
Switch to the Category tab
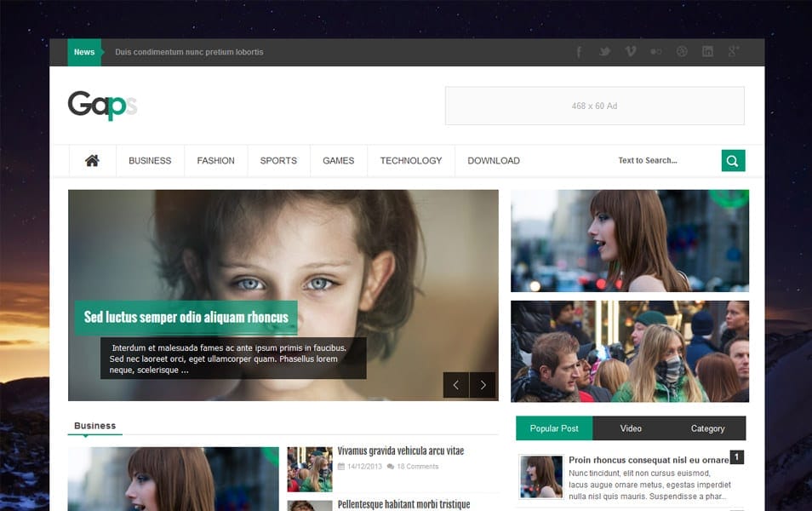pos(708,428)
